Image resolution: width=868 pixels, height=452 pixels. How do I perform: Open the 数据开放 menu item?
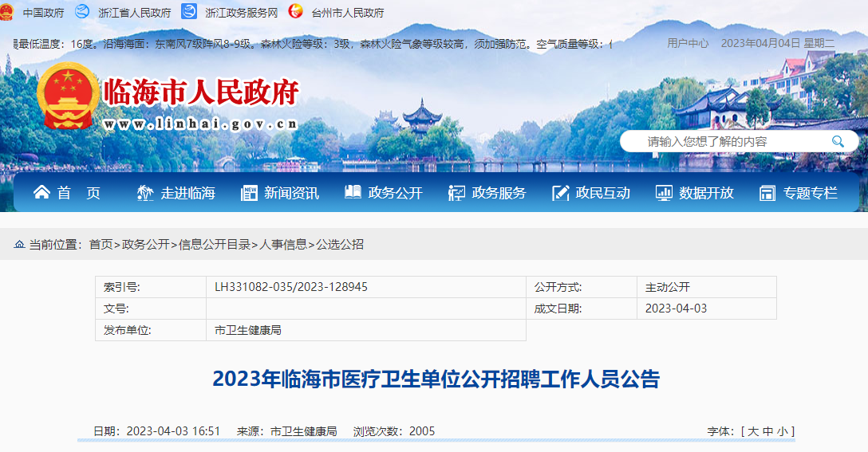pos(706,193)
